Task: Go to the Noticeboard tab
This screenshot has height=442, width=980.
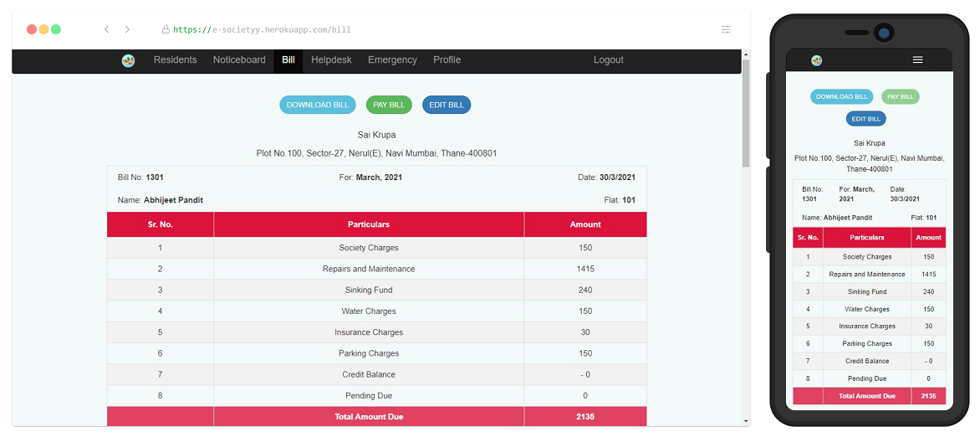Action: [x=239, y=60]
